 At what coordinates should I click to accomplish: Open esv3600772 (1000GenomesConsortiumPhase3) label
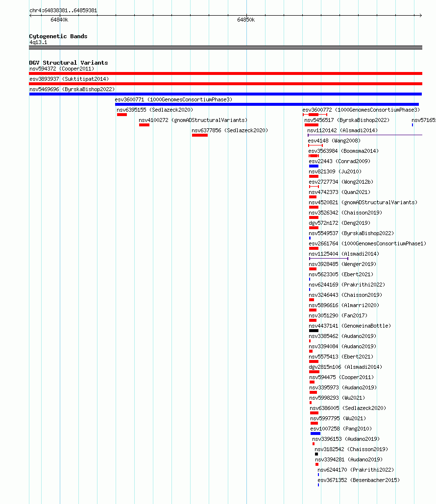tap(361, 110)
